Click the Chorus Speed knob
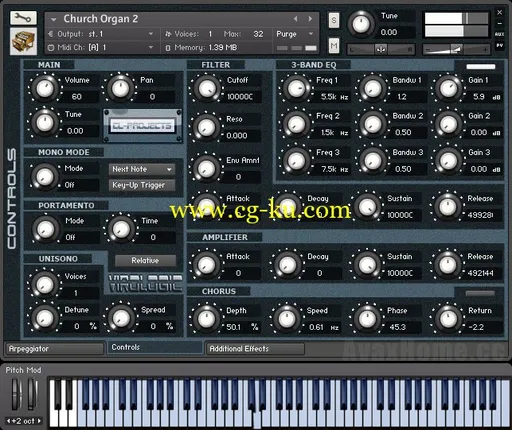This screenshot has width=512, height=430. pyautogui.click(x=287, y=319)
